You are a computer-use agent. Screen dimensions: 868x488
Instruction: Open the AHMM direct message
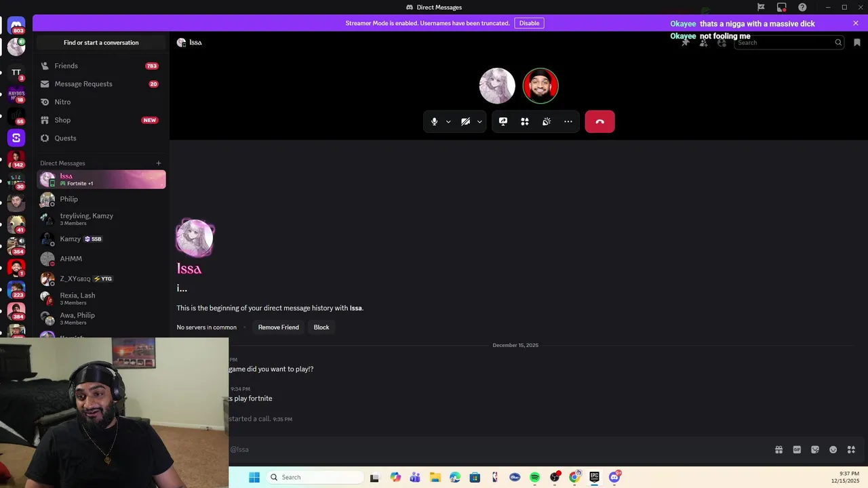[x=101, y=259]
